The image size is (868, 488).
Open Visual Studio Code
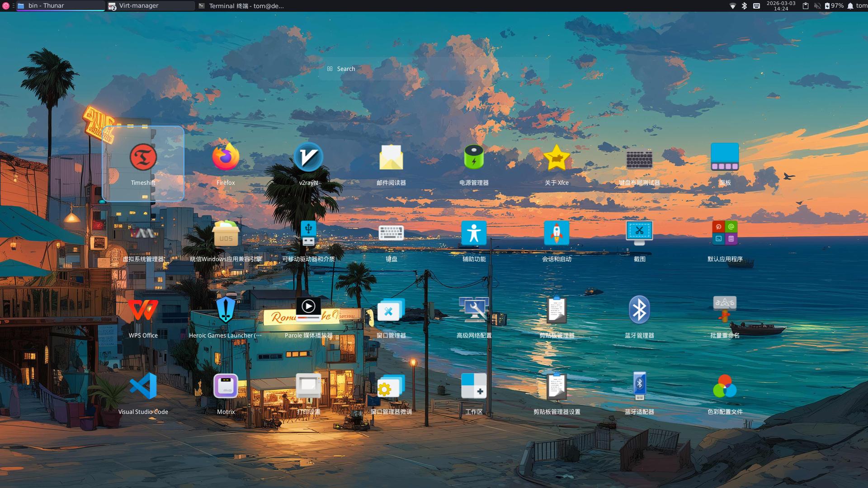[143, 387]
